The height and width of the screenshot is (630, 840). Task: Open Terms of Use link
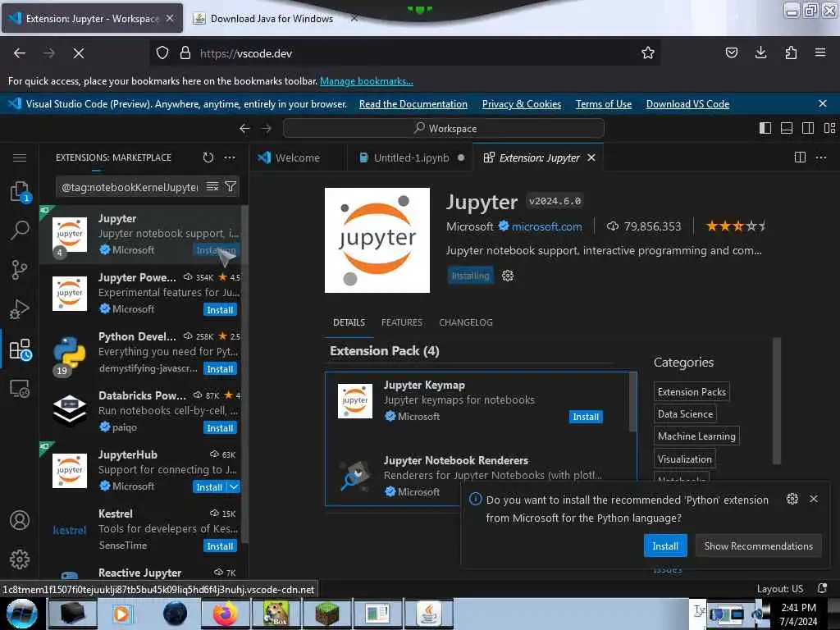603,104
